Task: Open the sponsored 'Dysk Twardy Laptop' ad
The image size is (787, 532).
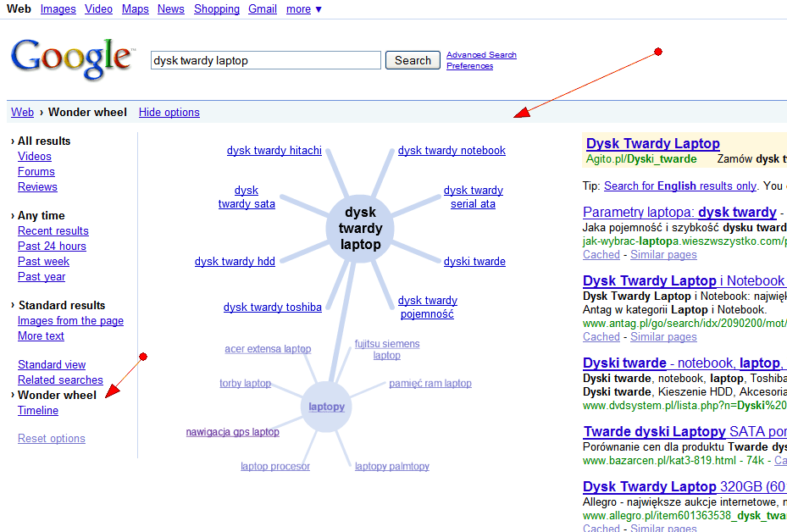Action: click(652, 143)
